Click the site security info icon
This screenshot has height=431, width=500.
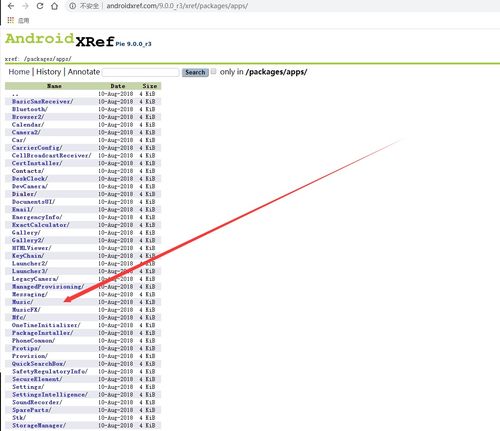72,6
